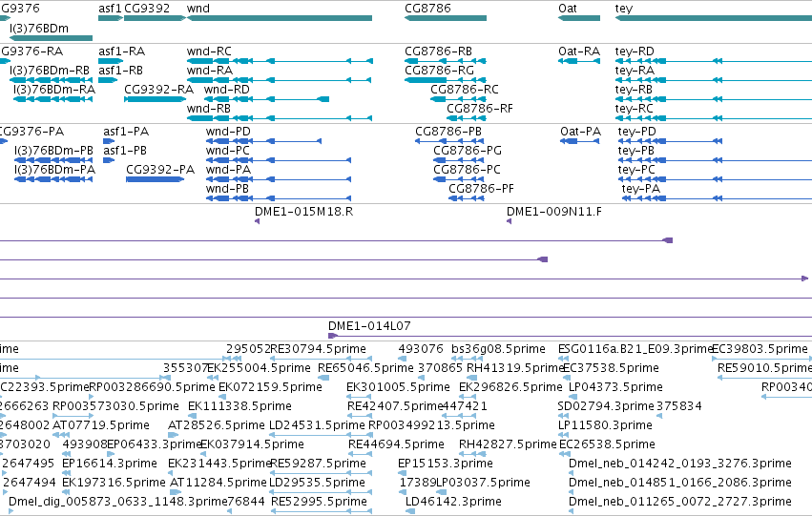Select l(3)76BDm-PB protein label
This screenshot has width=812, height=516.
53,151
